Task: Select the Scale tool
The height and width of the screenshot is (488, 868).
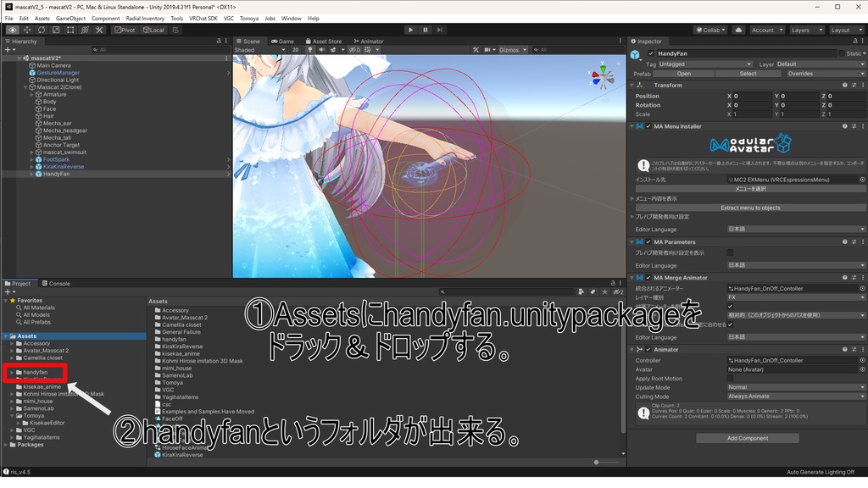Action: 55,30
